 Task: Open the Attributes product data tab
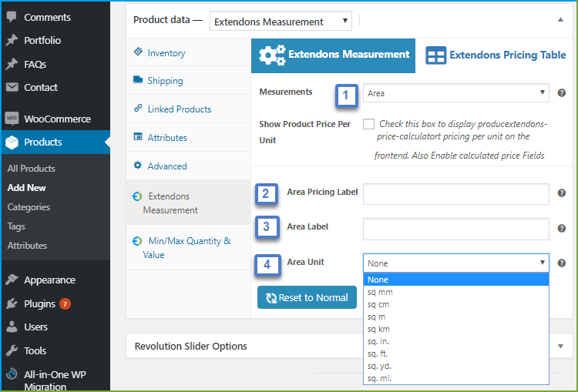click(x=188, y=137)
